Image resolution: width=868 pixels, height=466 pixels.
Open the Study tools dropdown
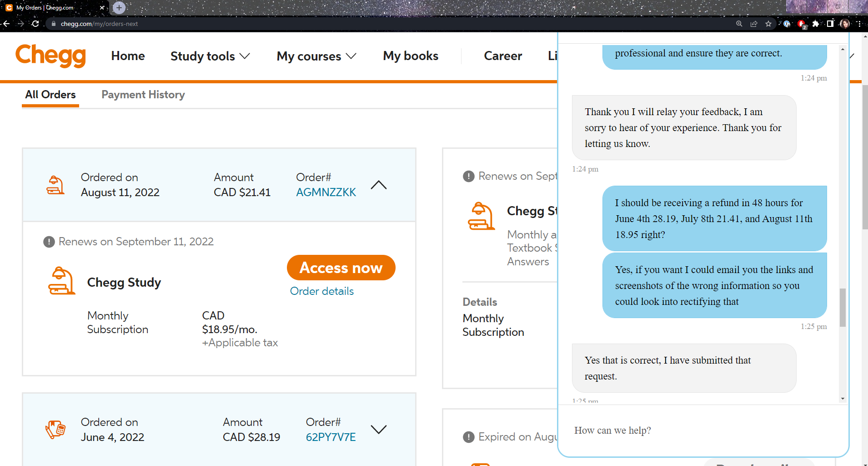210,56
